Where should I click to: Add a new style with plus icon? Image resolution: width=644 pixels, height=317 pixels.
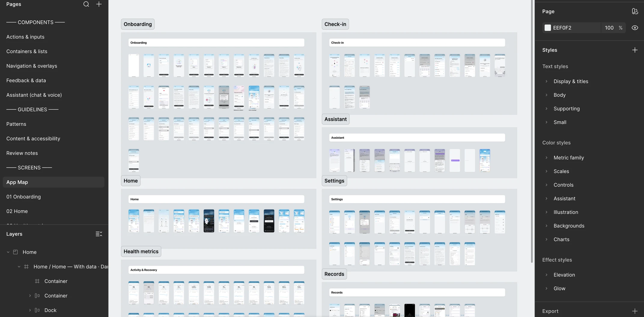point(635,50)
